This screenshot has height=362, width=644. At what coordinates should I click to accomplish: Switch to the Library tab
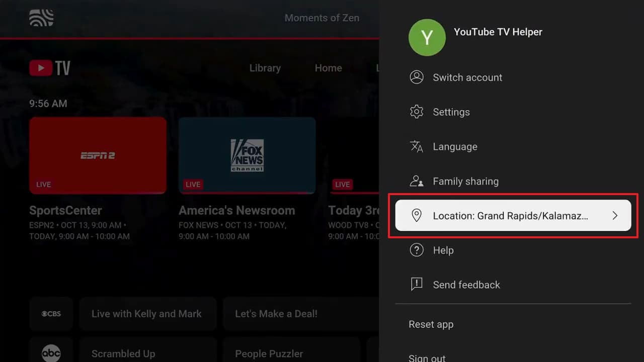[x=265, y=68]
